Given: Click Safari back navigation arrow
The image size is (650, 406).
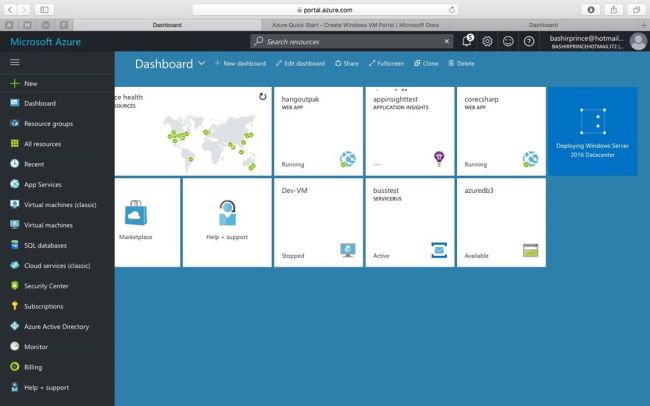Looking at the screenshot, I should tap(10, 9).
